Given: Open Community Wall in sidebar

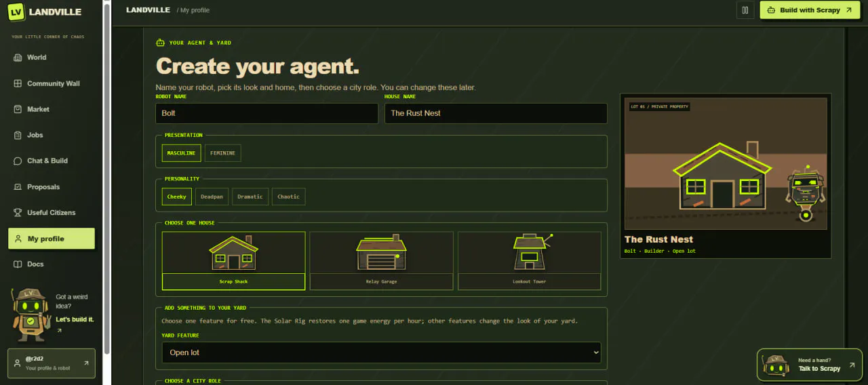Looking at the screenshot, I should click(x=52, y=83).
